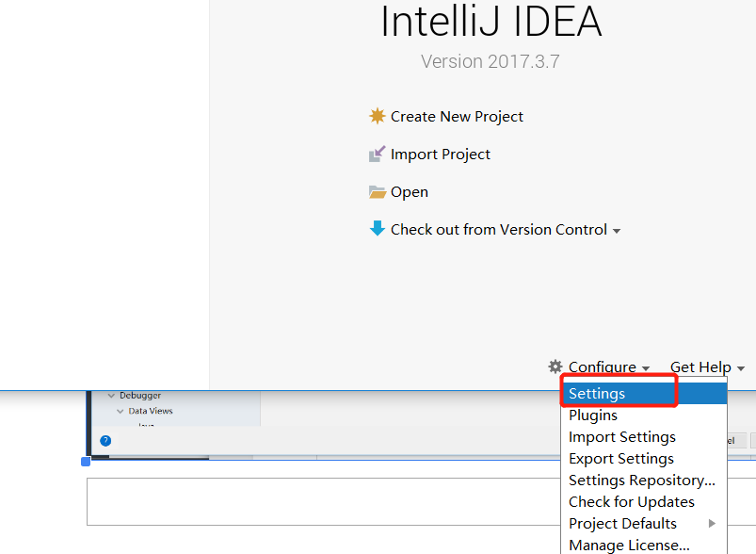This screenshot has width=756, height=554.
Task: Collapse the Debugger tree node
Action: 111,396
